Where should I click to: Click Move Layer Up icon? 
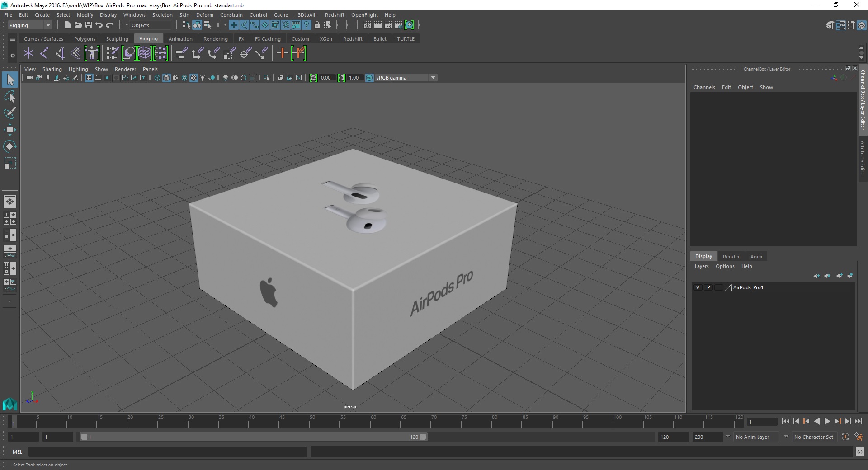tap(816, 276)
